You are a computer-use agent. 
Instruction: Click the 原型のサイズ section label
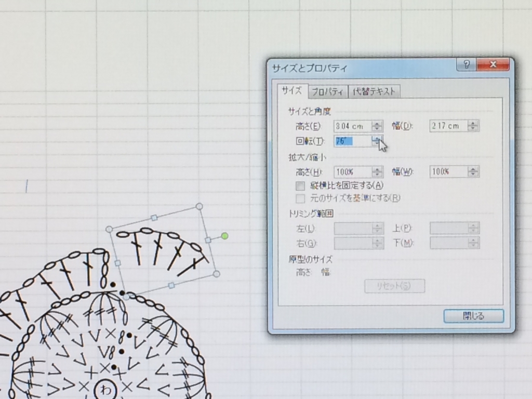(311, 260)
